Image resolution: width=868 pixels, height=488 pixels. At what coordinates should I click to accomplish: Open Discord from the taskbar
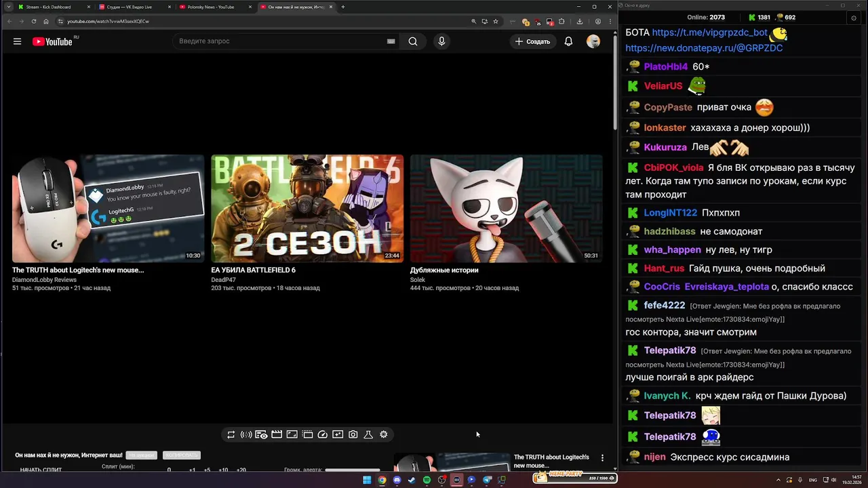coord(397,480)
